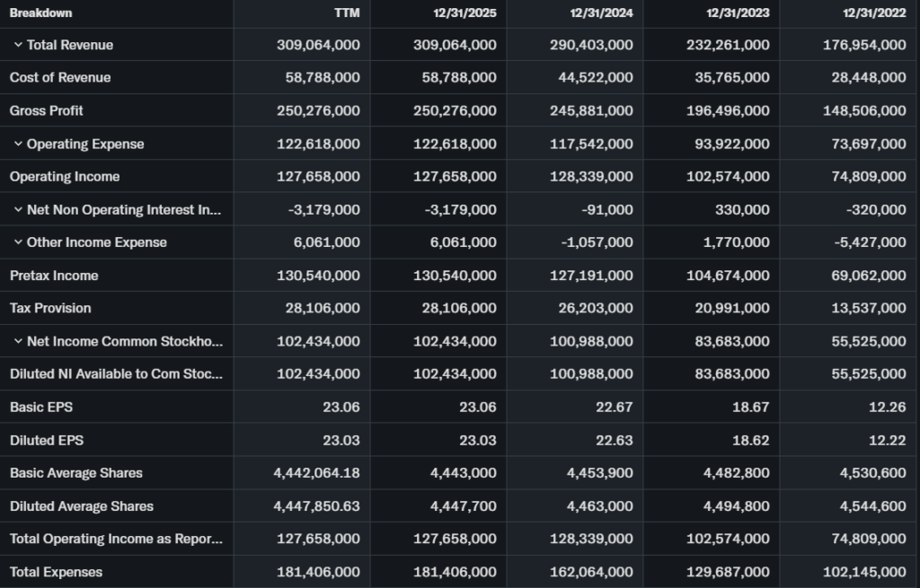Select the Operating Income row label
This screenshot has width=920, height=588.
pos(65,177)
